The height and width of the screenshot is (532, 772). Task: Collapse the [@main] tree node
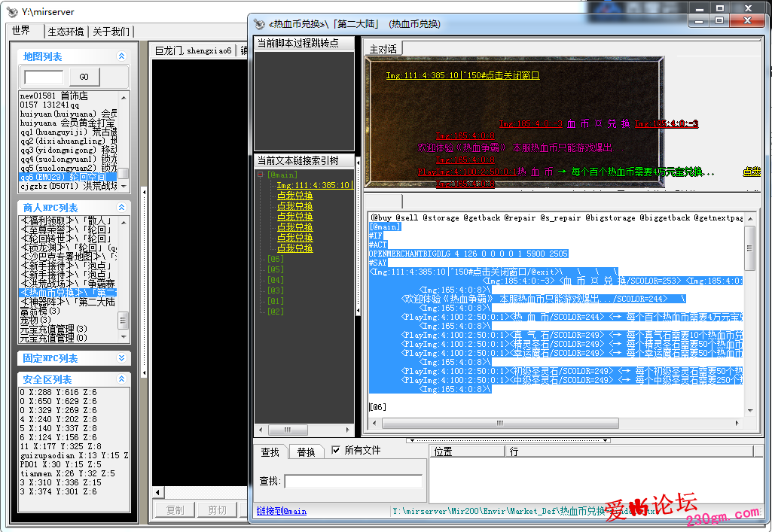(261, 175)
